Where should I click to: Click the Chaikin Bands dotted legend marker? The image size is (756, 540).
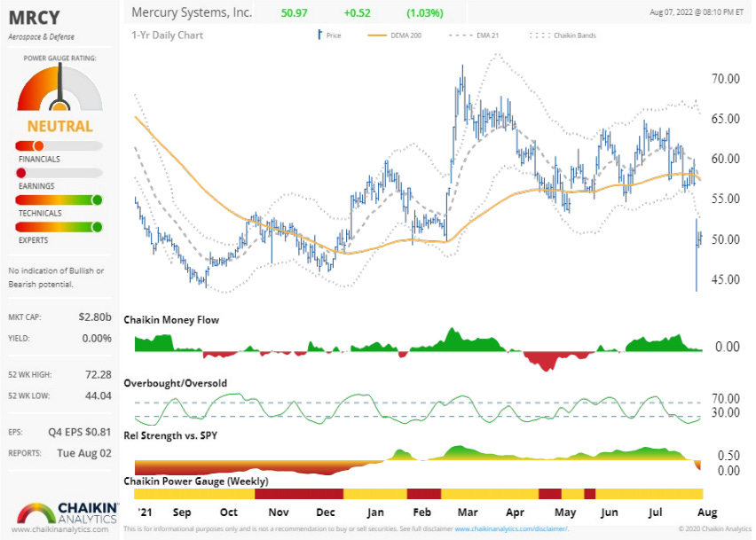coord(539,35)
